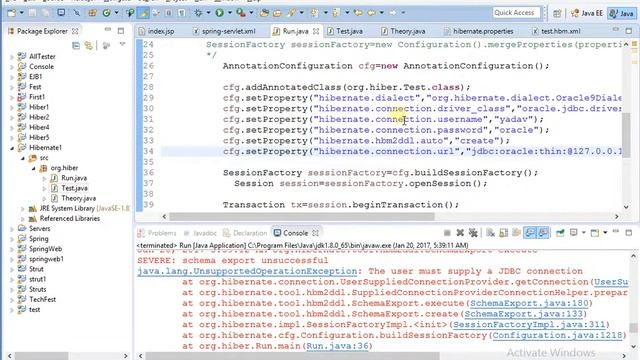Click Display Selected Console icon
Screen dimensions: 640x360
[573, 233]
